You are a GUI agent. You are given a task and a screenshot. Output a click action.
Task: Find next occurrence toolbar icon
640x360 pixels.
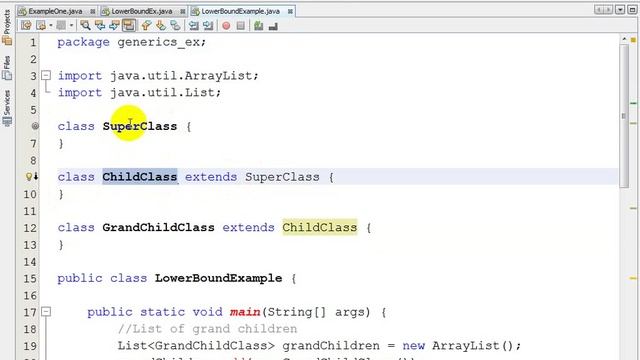coord(114,26)
